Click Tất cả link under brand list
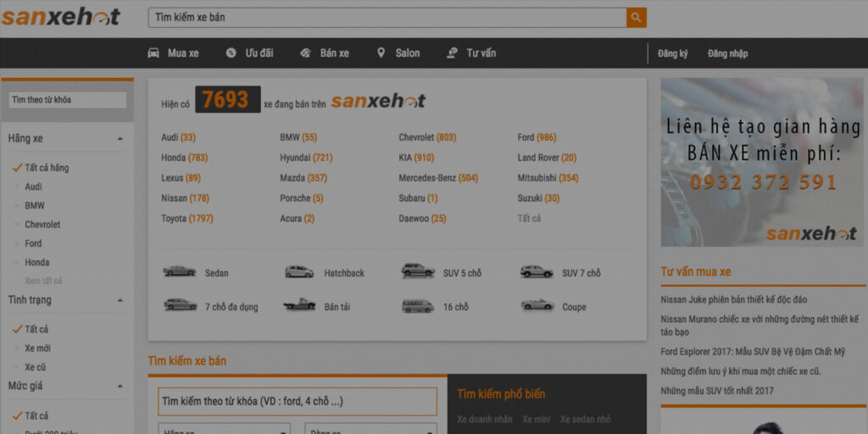The image size is (868, 434). pos(529,219)
